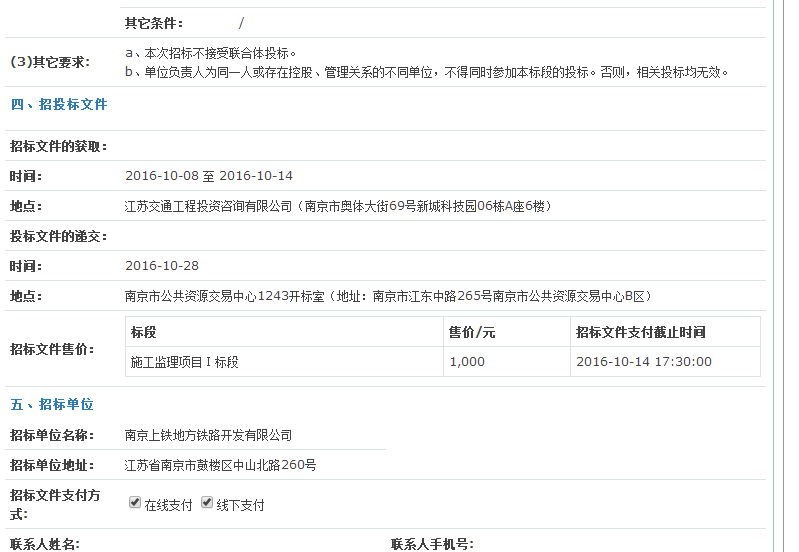
Task: Click the deadline 2016-10-14 17:30:00 cell
Action: (644, 362)
